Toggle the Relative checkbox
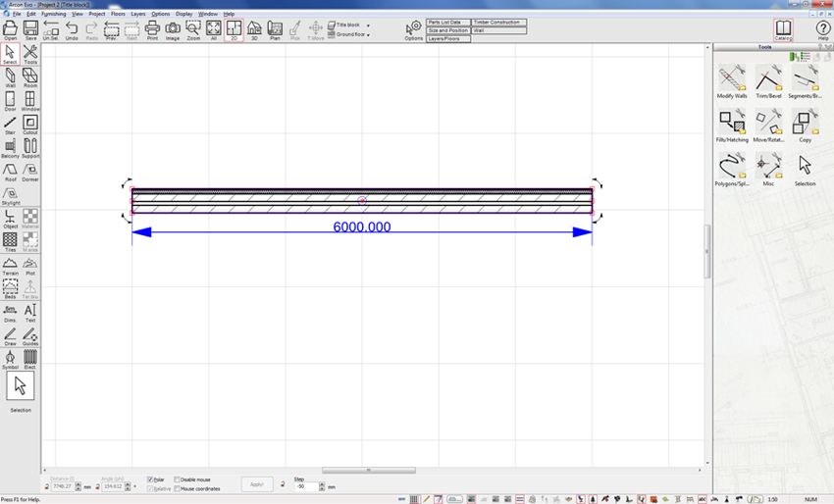This screenshot has height=504, width=834. 150,488
